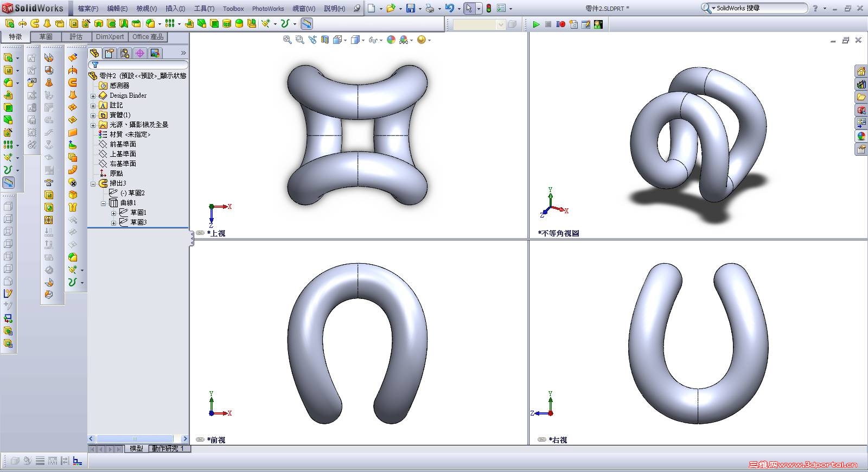
Task: Click the Hole Wizard icon in top toolbar
Action: (x=86, y=24)
